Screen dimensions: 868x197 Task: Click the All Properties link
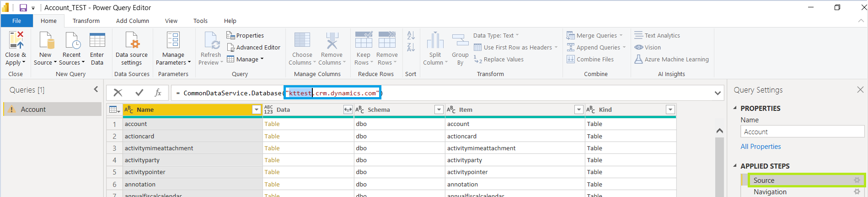coord(761,147)
